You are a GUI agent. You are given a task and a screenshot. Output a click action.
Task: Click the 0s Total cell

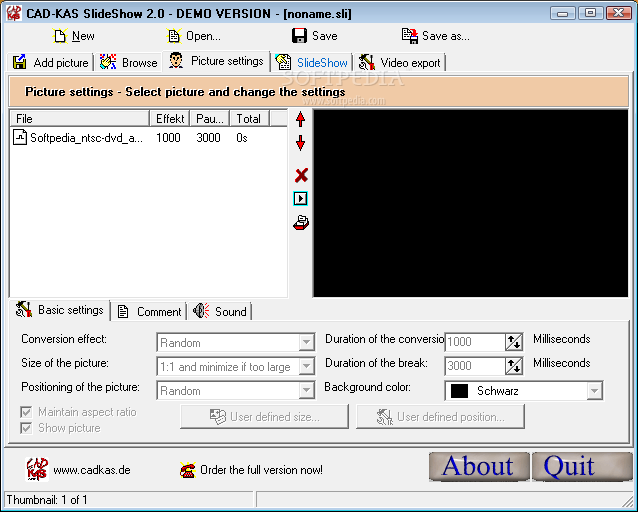click(x=242, y=138)
